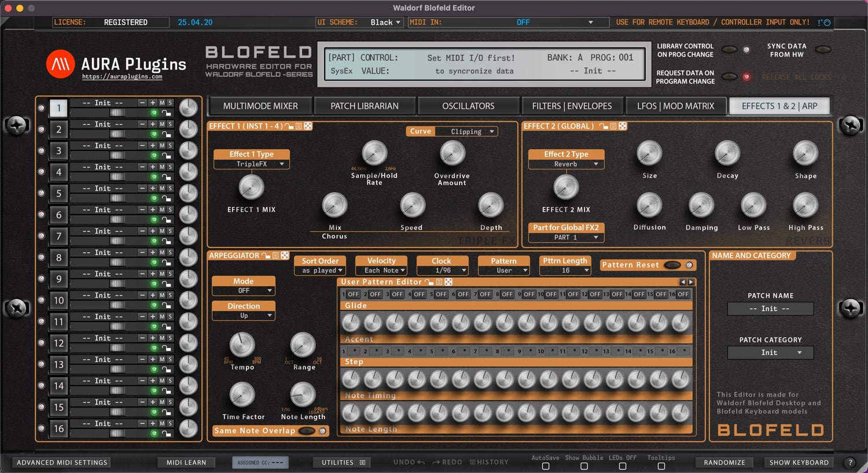Image resolution: width=868 pixels, height=473 pixels.
Task: Open the Clock 1/96 dropdown
Action: [x=442, y=271]
